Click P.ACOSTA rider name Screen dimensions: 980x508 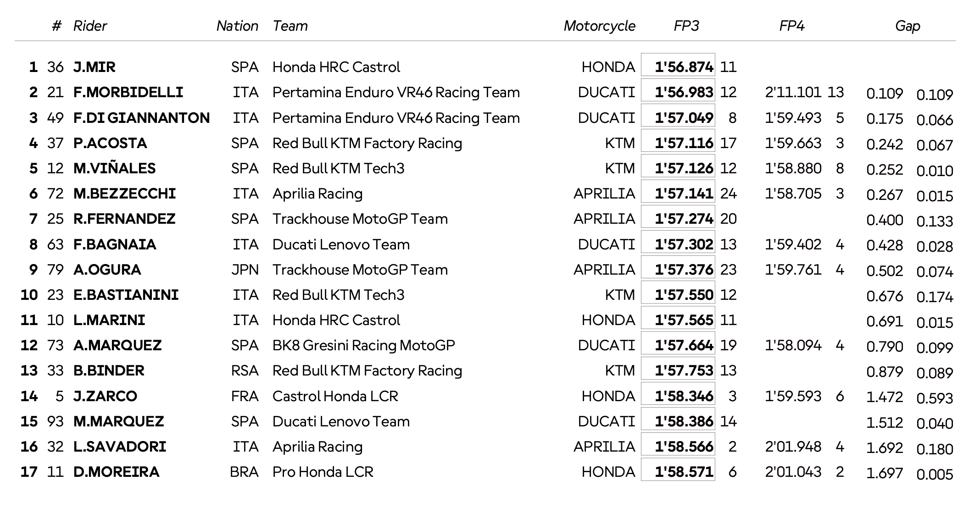pyautogui.click(x=110, y=143)
